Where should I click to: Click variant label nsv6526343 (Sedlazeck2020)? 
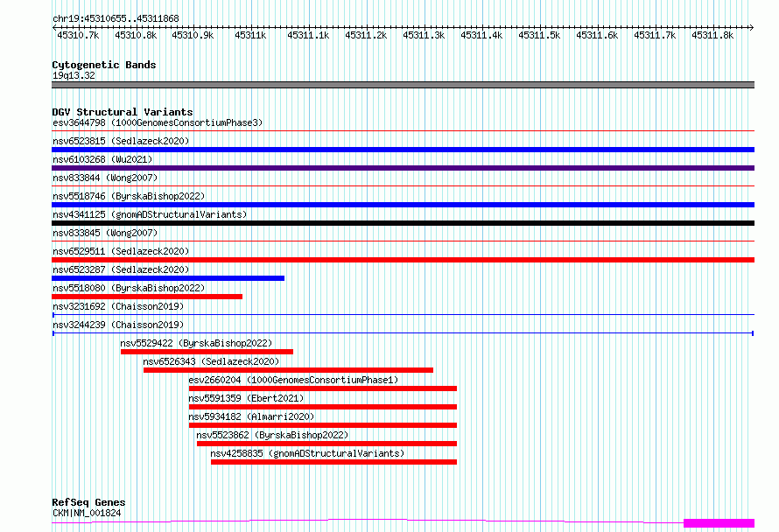pyautogui.click(x=211, y=361)
